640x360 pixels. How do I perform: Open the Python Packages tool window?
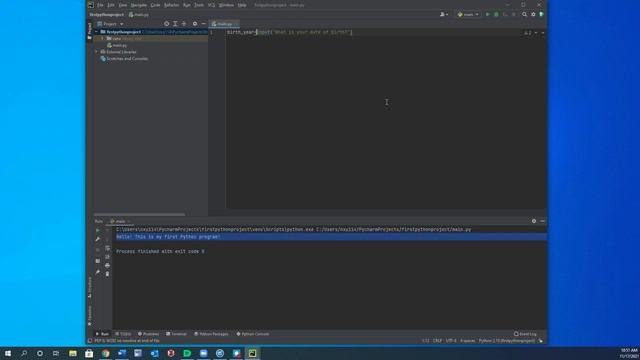point(211,334)
